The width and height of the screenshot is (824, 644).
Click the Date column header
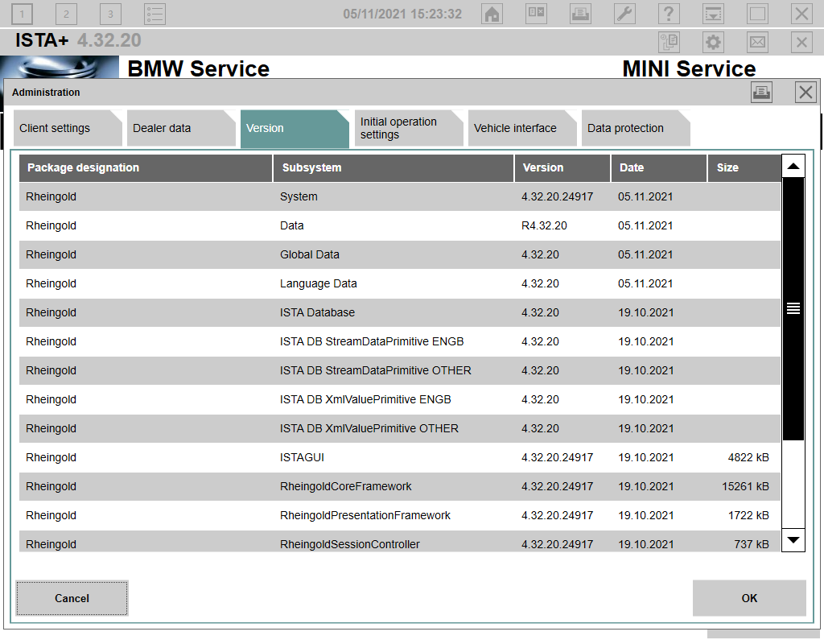point(659,167)
